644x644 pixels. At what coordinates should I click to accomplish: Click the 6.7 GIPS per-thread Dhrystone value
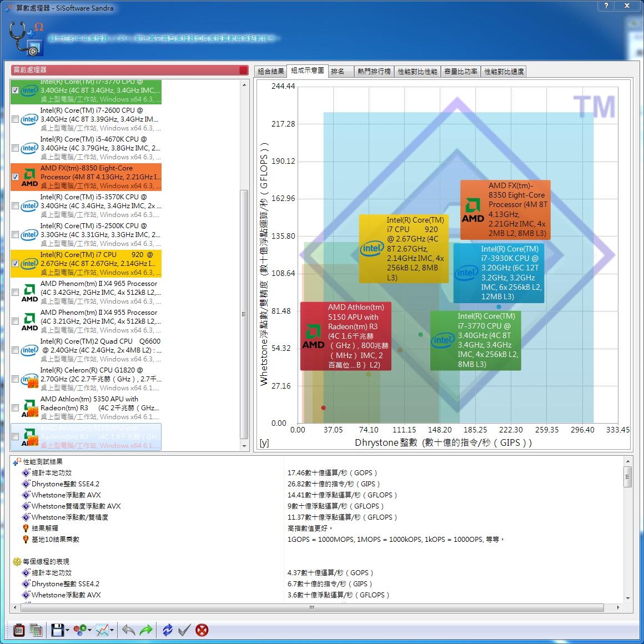tap(329, 584)
